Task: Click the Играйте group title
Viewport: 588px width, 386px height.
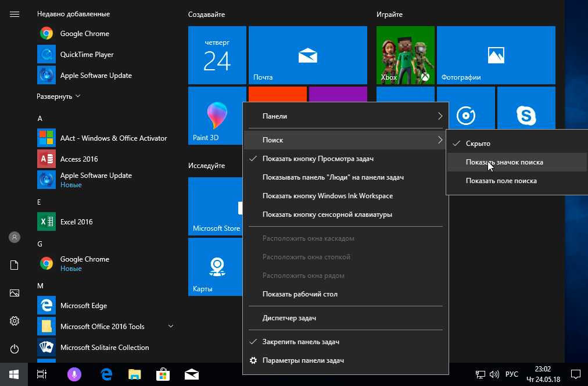Action: coord(390,15)
